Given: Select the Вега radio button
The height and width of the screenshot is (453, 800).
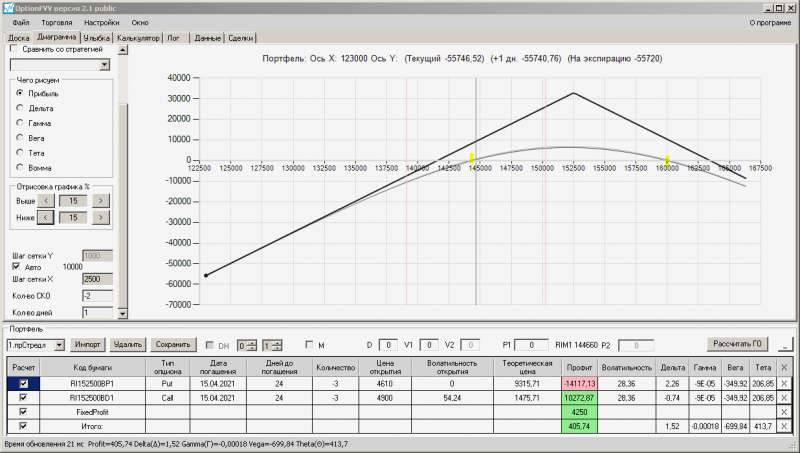Looking at the screenshot, I should (19, 138).
